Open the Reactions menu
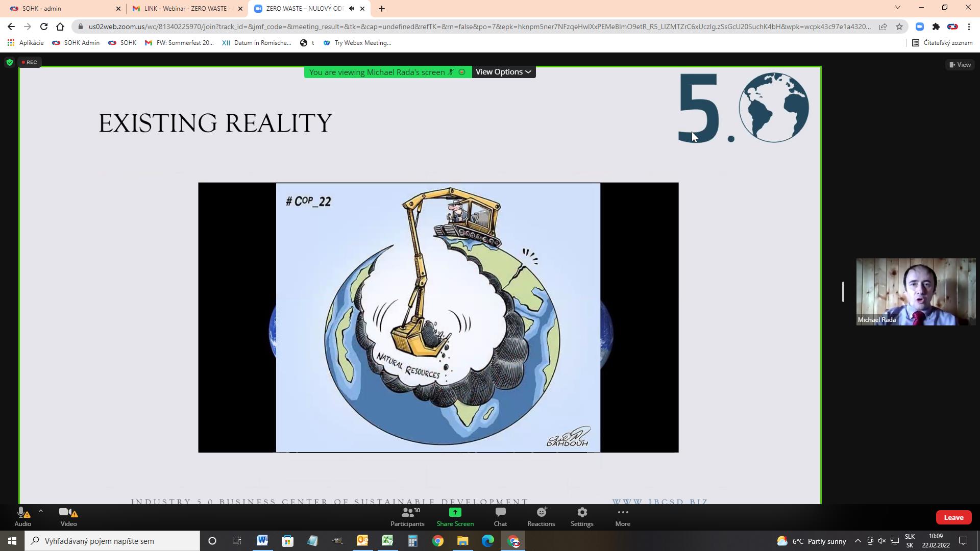Image resolution: width=980 pixels, height=551 pixels. (541, 517)
